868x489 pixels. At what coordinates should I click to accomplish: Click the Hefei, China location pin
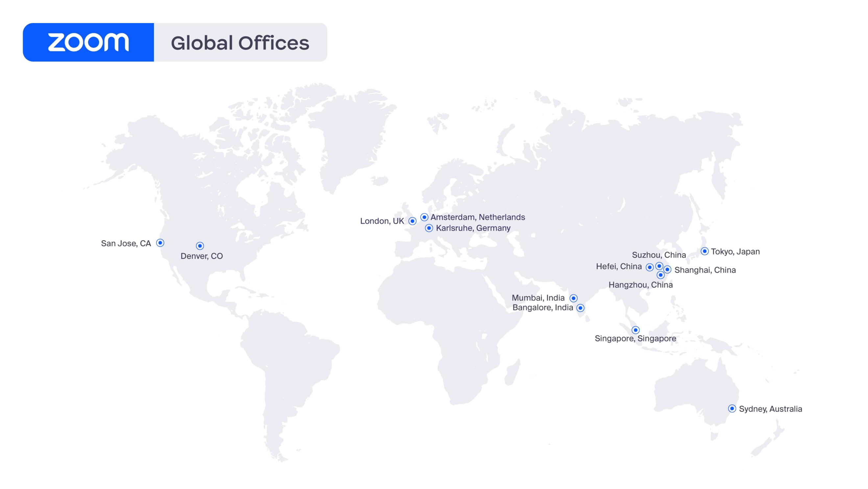coord(650,268)
